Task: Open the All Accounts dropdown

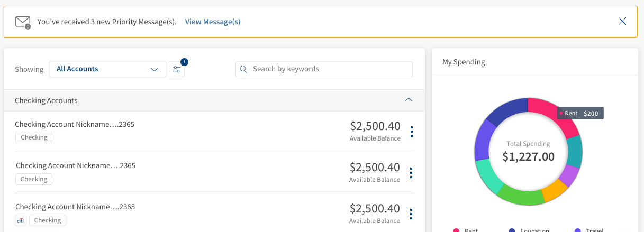Action: pos(107,69)
